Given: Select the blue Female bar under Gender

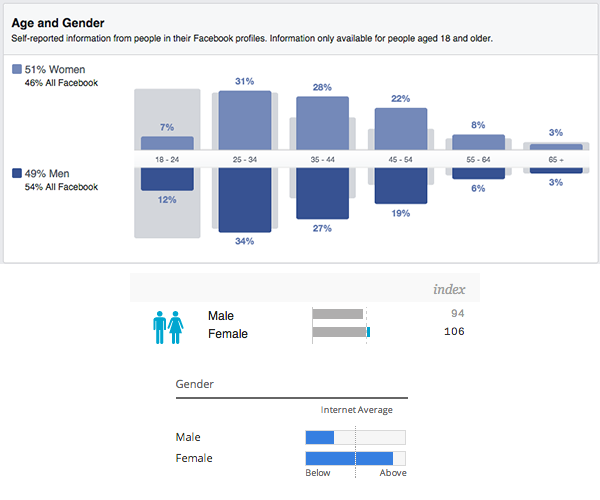Looking at the screenshot, I should [348, 458].
